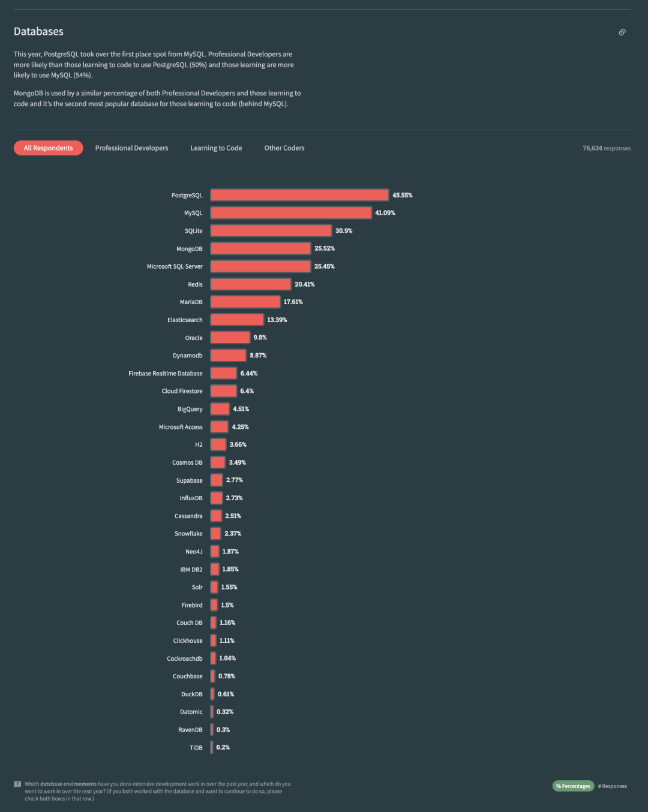Click the Microsoft SQL Server bar
Viewport: 648px width, 812px height.
pos(260,266)
